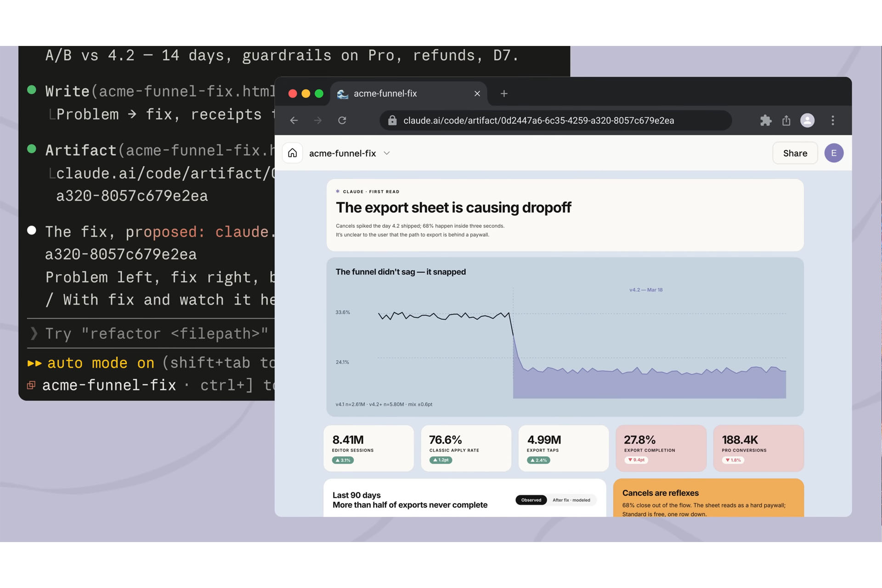Click "auto mode on" in the terminal
This screenshot has width=882, height=588.
click(101, 363)
